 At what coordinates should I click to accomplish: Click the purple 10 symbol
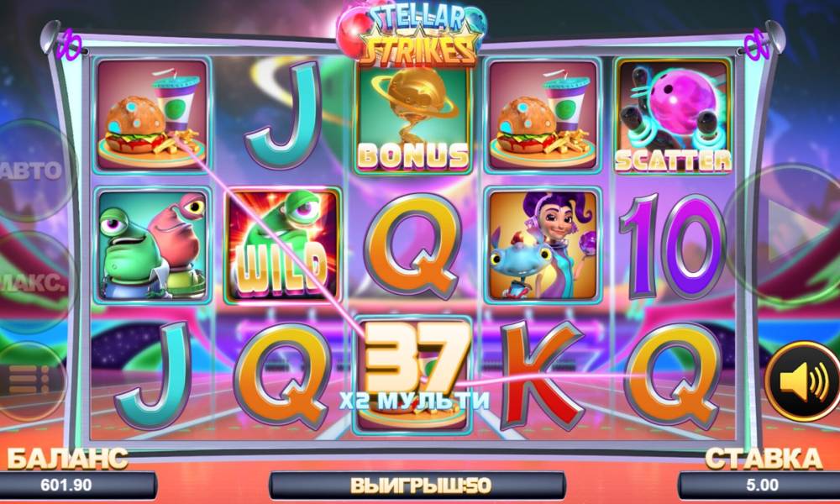[674, 245]
